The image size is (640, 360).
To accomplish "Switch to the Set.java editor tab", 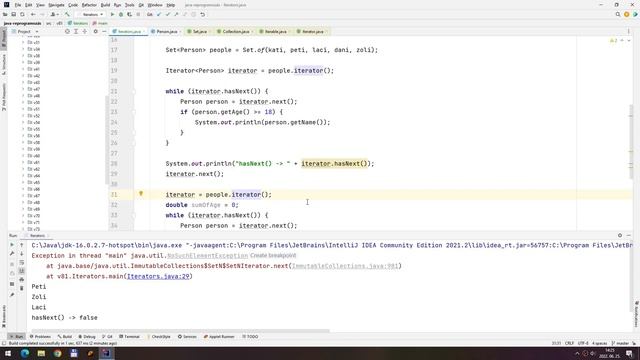I will point(199,31).
